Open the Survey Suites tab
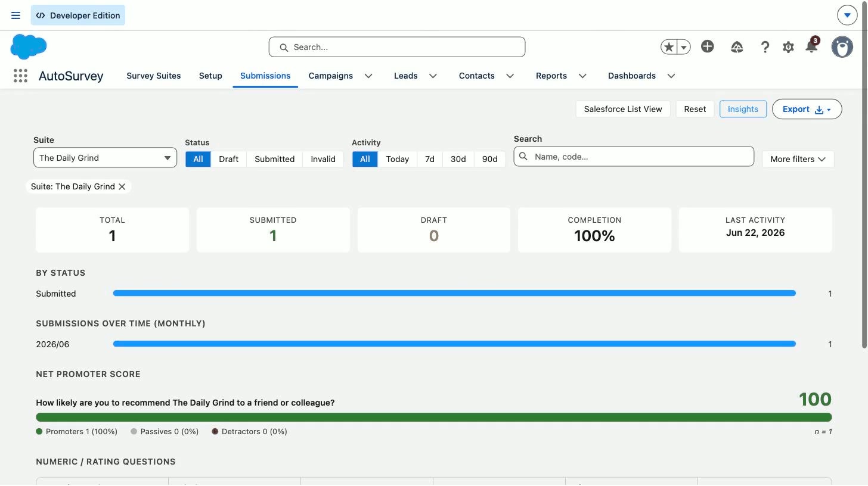The height and width of the screenshot is (486, 868). (x=154, y=76)
